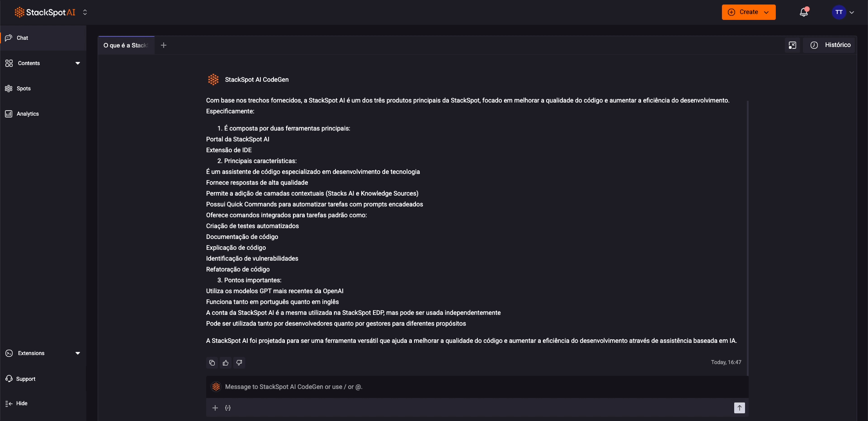Select the 'O que é a Stack' chat tab
This screenshot has width=868, height=421.
coord(126,45)
